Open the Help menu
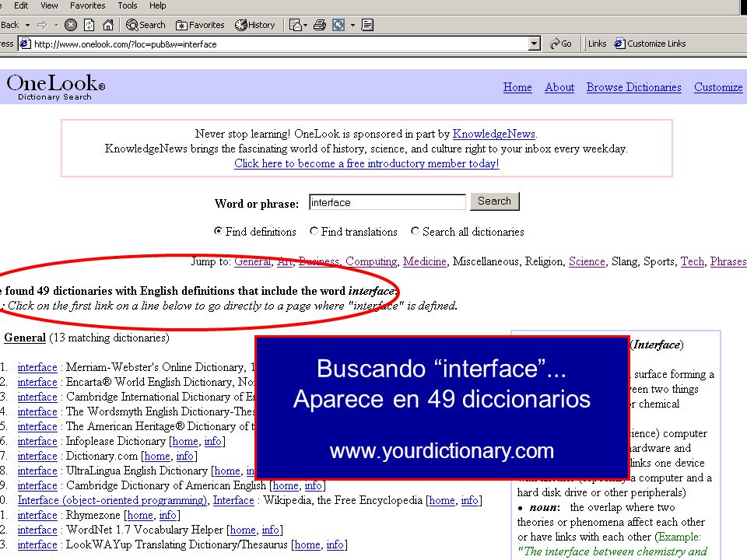 coord(158,5)
